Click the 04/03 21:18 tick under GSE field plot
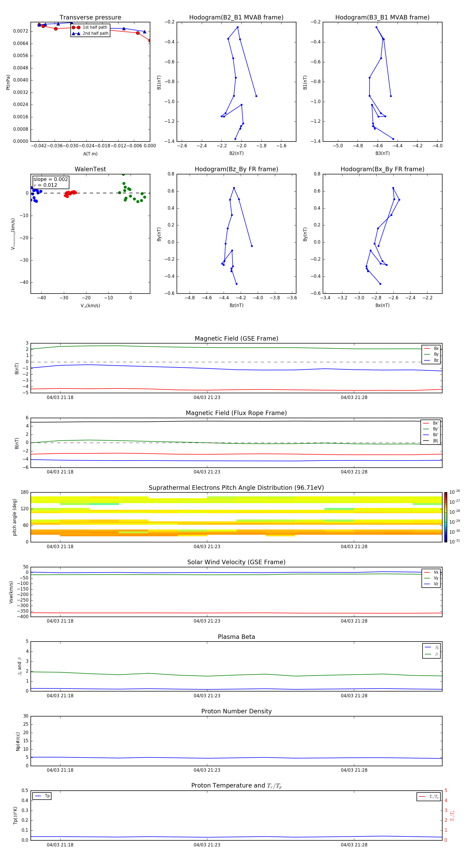This screenshot has height=868, width=473. click(60, 397)
